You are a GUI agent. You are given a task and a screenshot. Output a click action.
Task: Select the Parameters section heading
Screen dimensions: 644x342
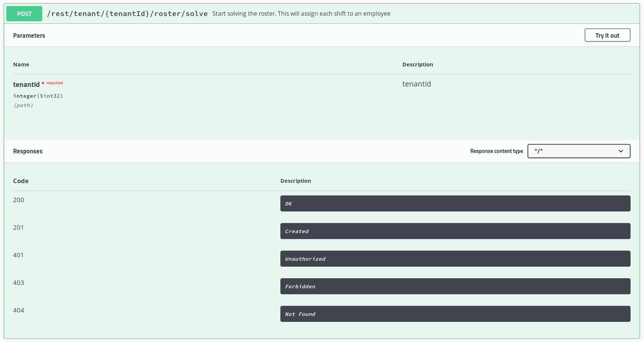[x=29, y=35]
